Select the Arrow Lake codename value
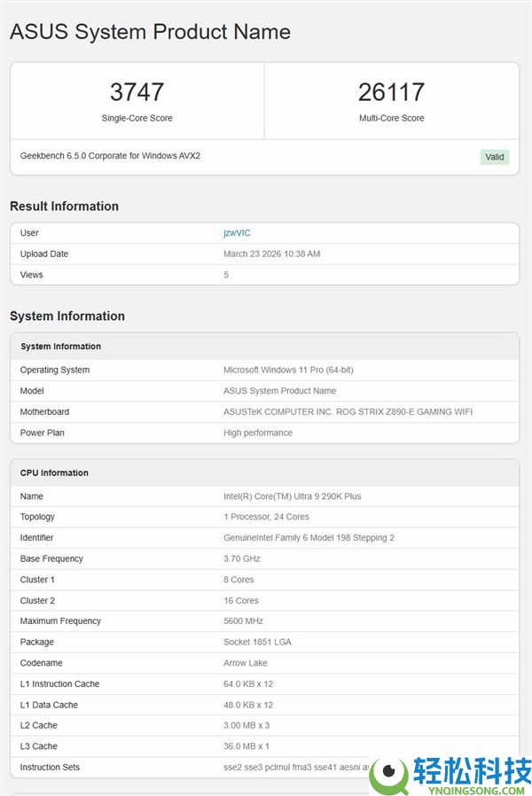 pyautogui.click(x=246, y=663)
